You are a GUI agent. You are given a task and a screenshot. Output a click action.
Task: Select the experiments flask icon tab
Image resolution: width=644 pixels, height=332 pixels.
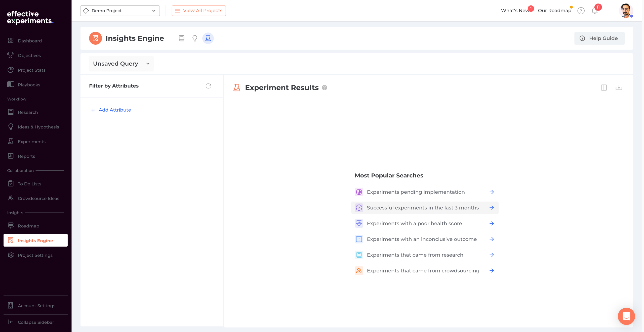[208, 38]
